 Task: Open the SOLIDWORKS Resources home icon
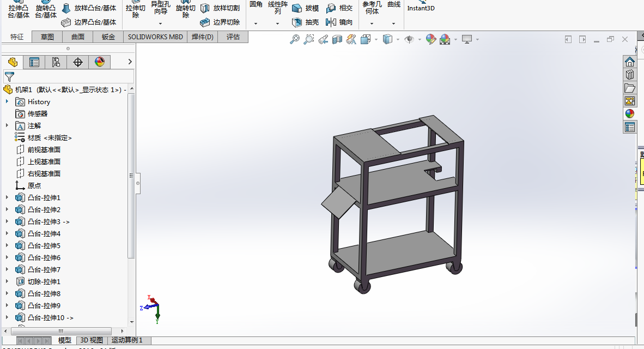coord(630,62)
